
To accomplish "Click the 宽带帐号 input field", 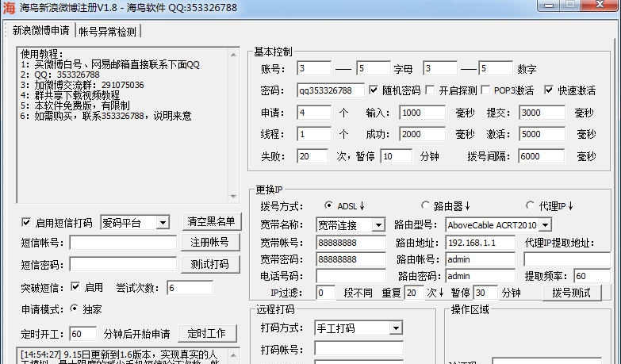I will pyautogui.click(x=351, y=243).
